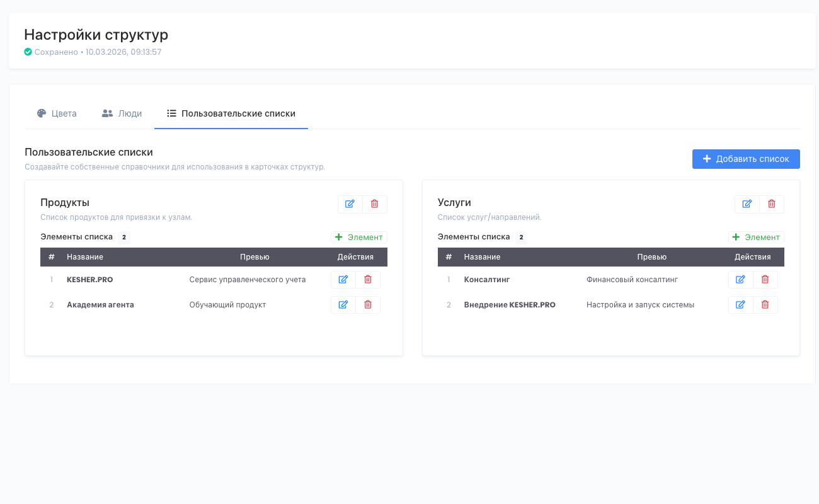
Task: Click the Академия агента name cell
Action: 100,304
